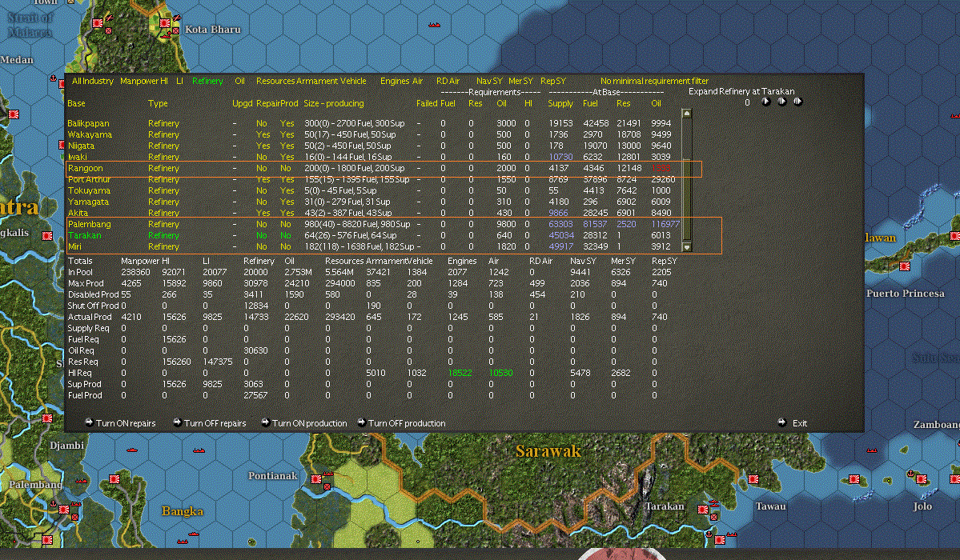Toggle Repair setting for Wakayama refinery
The height and width of the screenshot is (560, 960).
[263, 134]
